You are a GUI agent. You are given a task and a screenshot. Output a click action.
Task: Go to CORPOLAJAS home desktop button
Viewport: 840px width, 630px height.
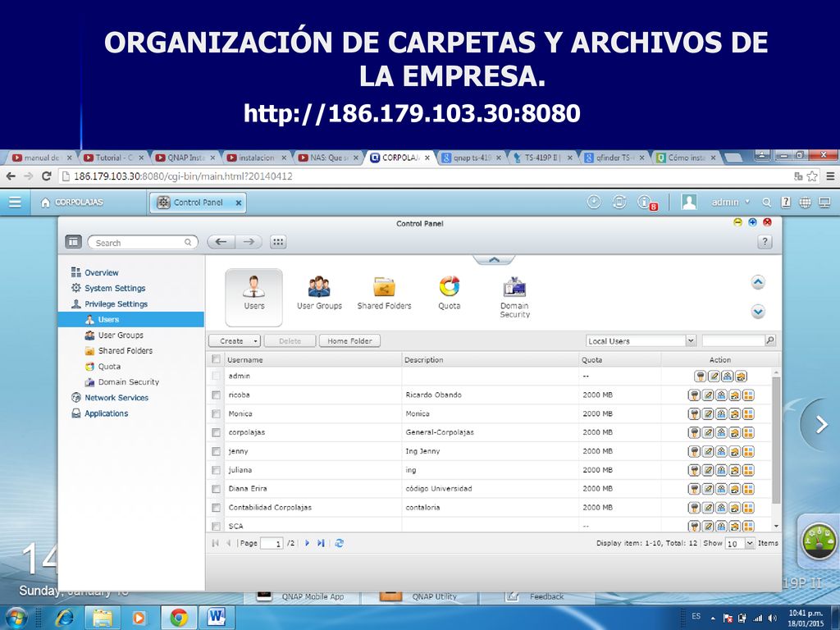click(72, 203)
